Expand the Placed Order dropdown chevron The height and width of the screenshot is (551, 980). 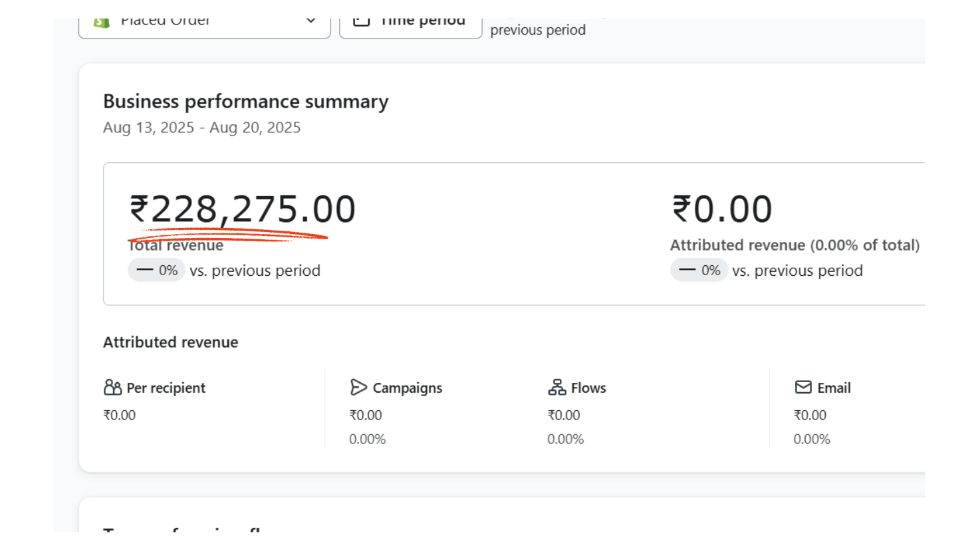pos(310,21)
